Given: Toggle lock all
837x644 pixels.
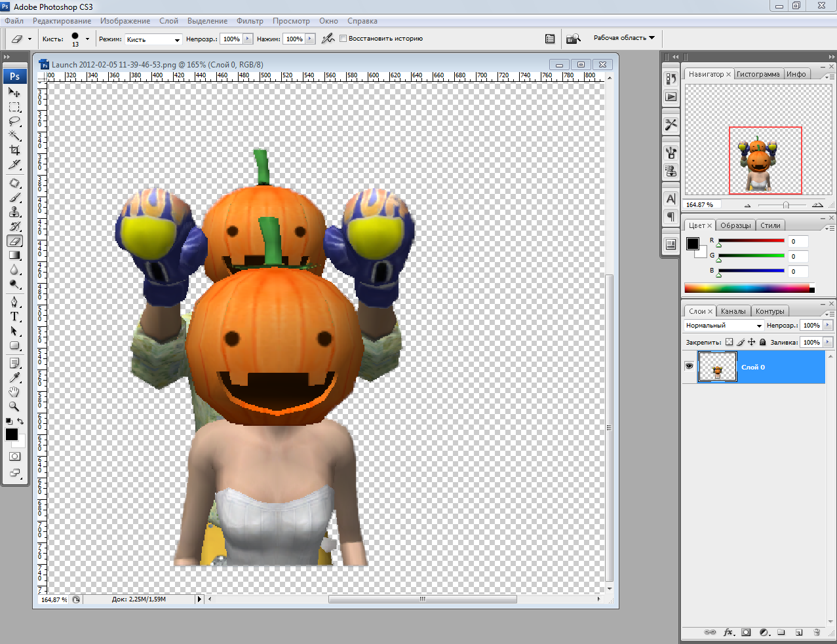Looking at the screenshot, I should (763, 342).
